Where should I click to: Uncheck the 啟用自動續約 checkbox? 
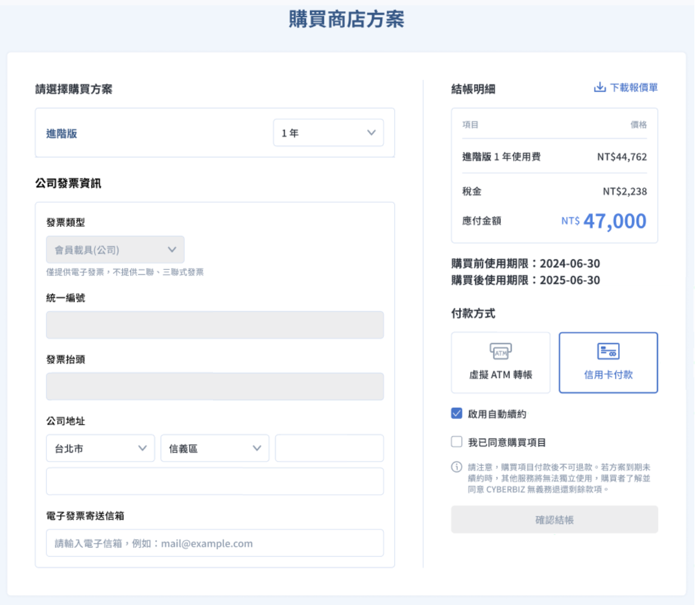coord(457,413)
